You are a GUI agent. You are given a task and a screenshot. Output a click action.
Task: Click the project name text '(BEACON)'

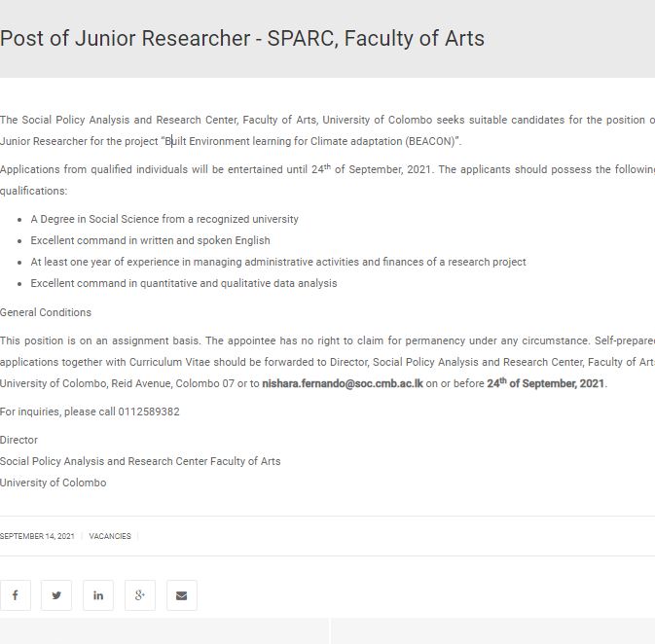click(431, 141)
